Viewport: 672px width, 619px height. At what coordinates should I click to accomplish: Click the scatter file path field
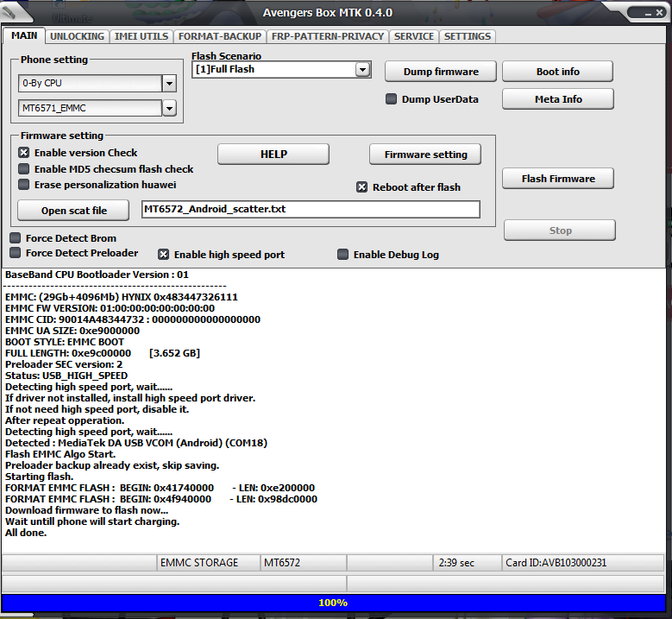coord(311,209)
